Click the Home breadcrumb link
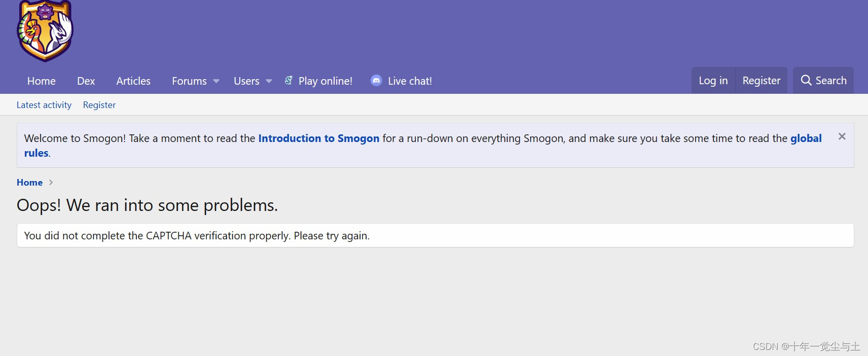The height and width of the screenshot is (356, 868). pyautogui.click(x=30, y=183)
